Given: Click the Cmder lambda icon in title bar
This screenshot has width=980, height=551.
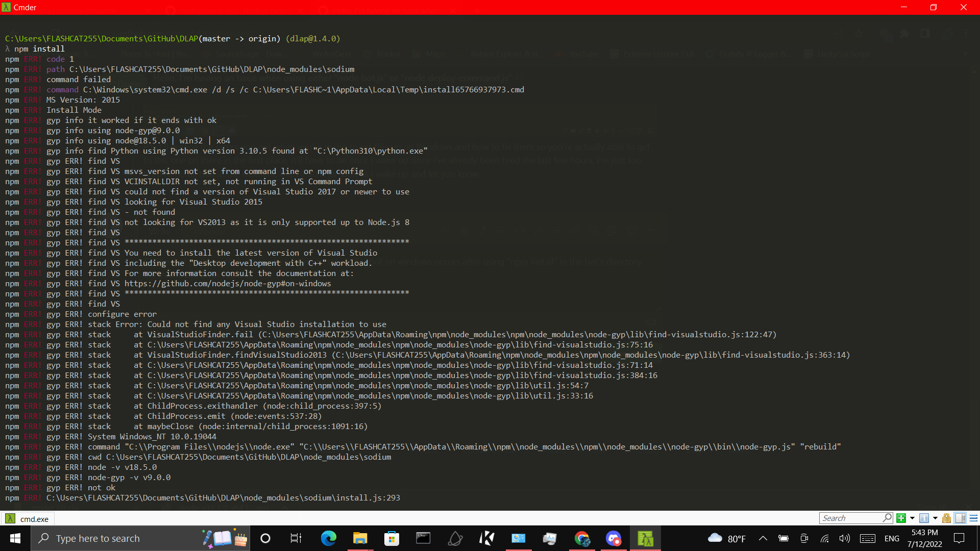Looking at the screenshot, I should [6, 7].
